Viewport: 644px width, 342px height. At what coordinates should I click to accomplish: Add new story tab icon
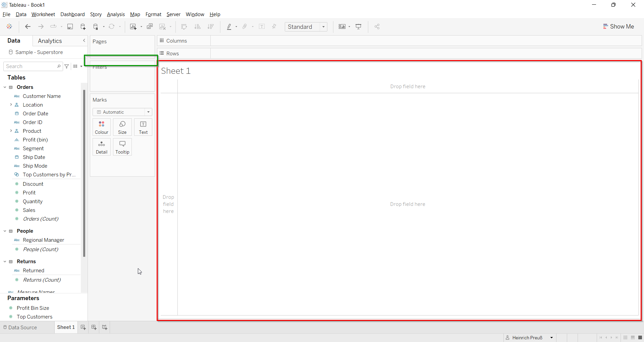[x=105, y=327]
